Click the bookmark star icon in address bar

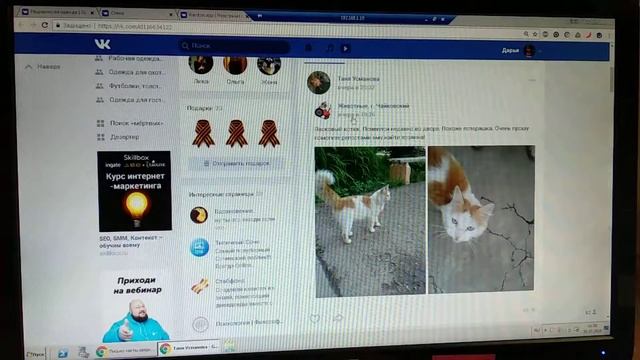click(535, 35)
